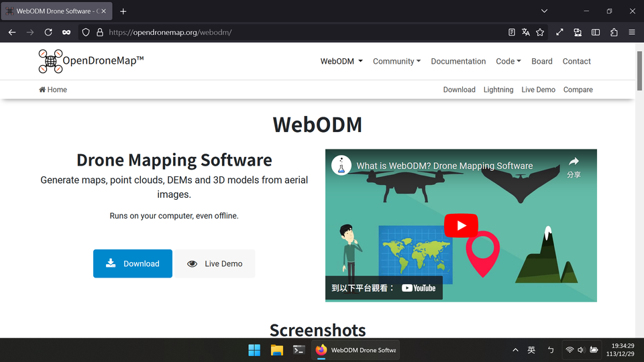Open tracking protection shield icon
This screenshot has height=362, width=644.
coord(85,32)
